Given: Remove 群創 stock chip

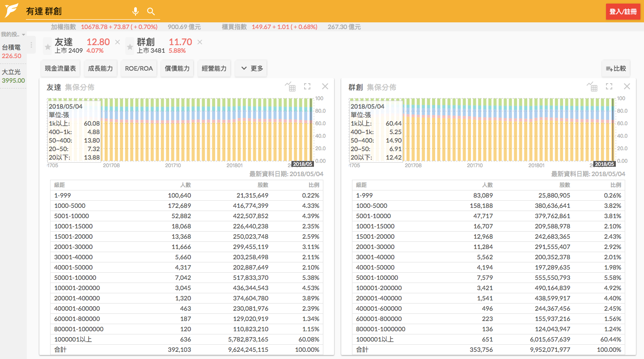Looking at the screenshot, I should (200, 42).
